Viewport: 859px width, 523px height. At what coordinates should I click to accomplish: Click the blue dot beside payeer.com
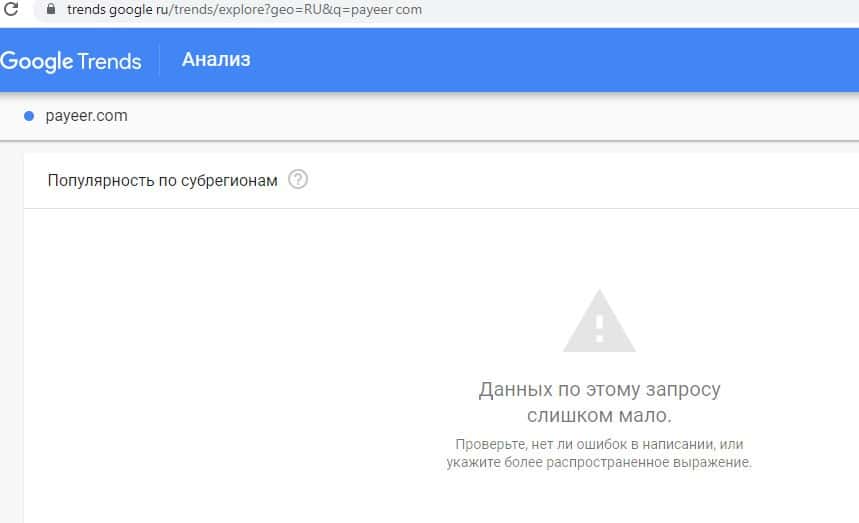[29, 116]
